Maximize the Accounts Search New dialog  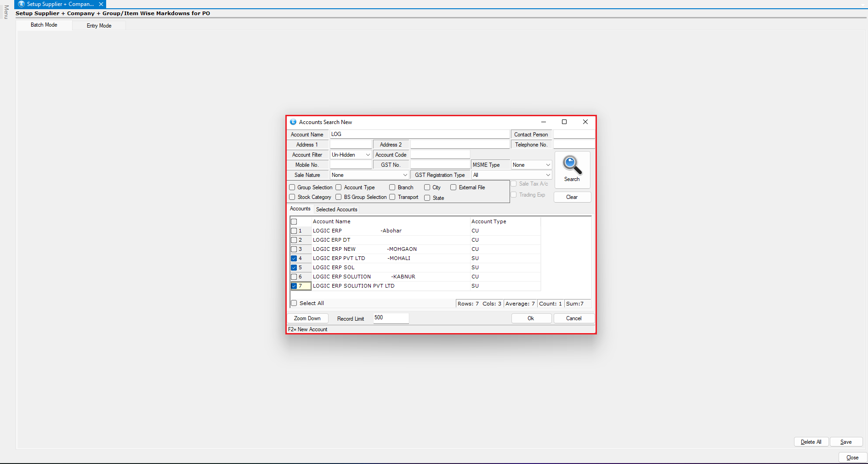coord(564,122)
